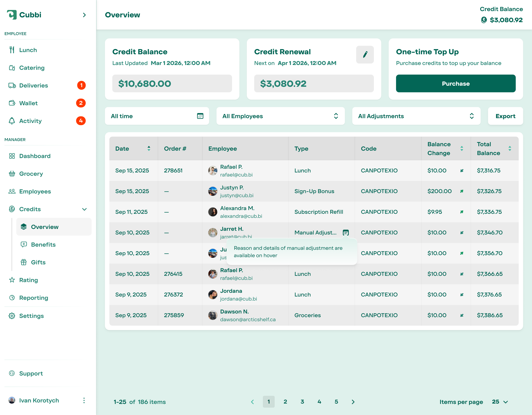532x415 pixels.
Task: Click the increase arrow in the $200.00 row
Action: coord(462,191)
